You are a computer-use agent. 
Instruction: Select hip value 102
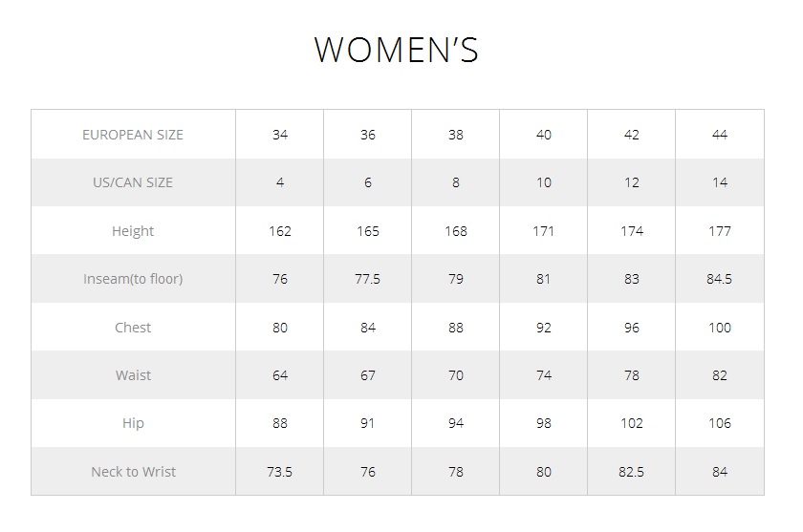click(x=632, y=423)
